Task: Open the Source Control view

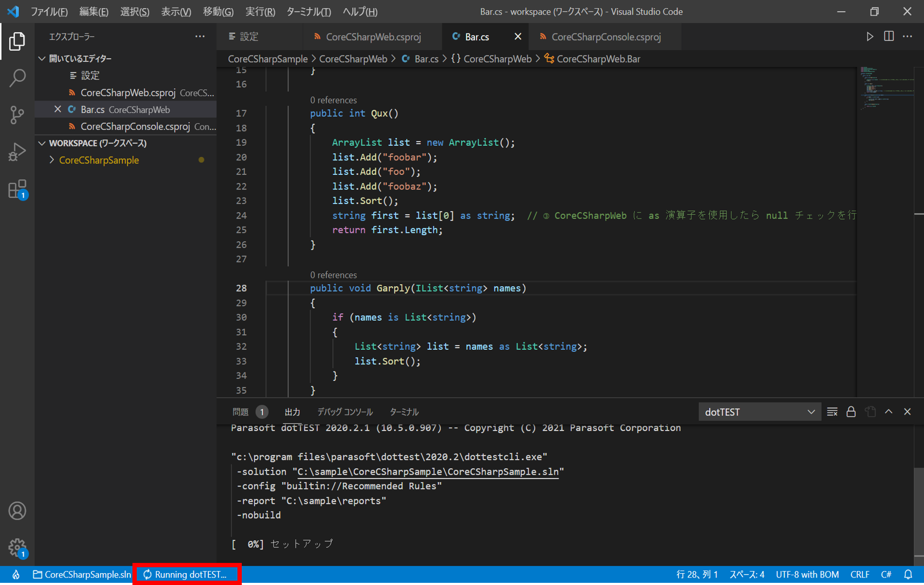Action: [x=17, y=115]
